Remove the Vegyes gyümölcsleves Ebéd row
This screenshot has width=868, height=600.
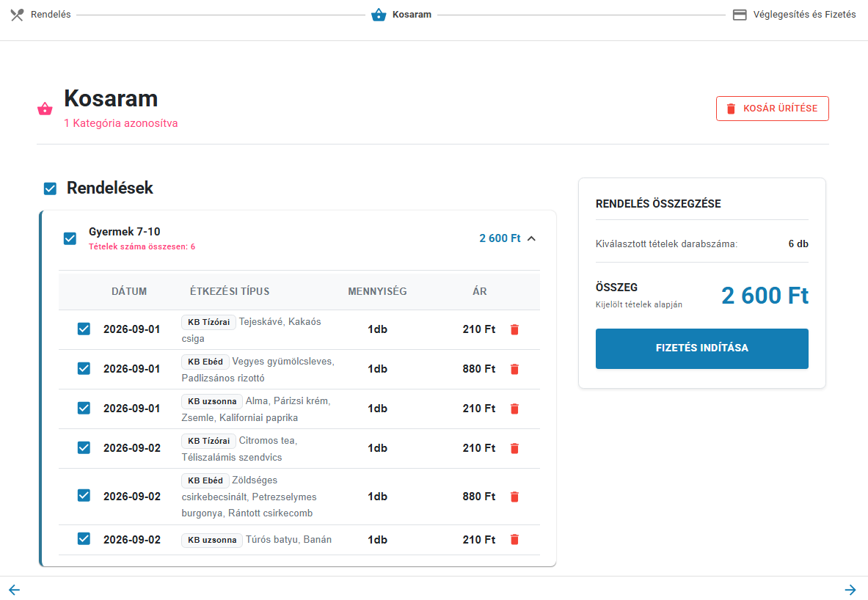click(514, 369)
